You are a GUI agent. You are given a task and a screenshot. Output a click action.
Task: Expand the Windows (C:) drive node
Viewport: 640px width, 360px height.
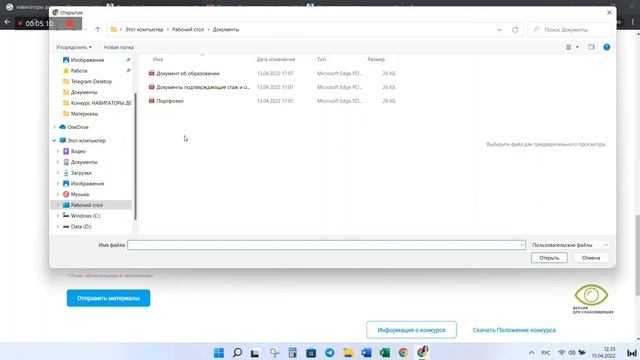coord(58,216)
